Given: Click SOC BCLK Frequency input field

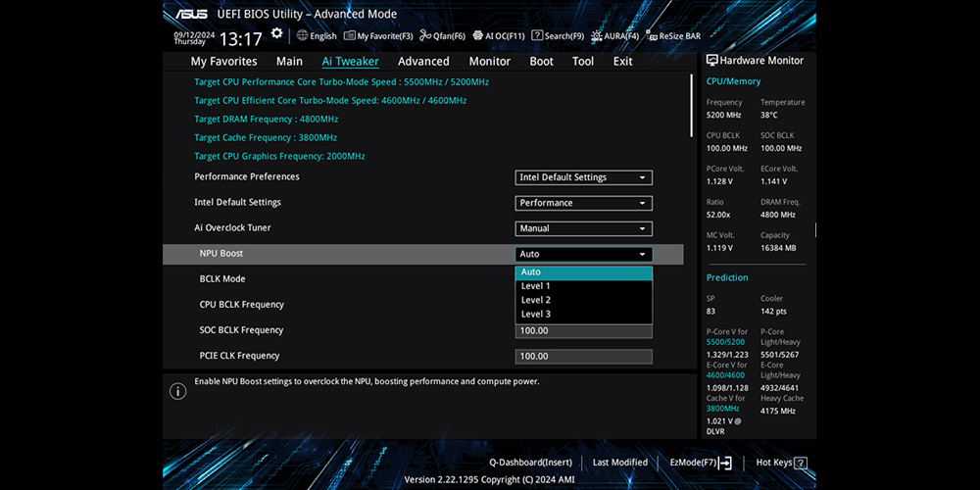Looking at the screenshot, I should pos(584,330).
